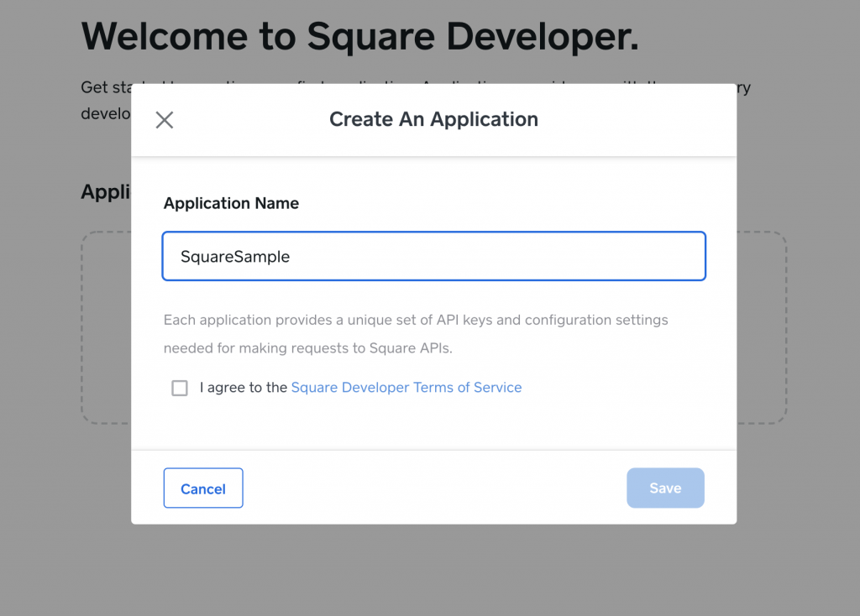860x616 pixels.
Task: Click the Welcome to Square Developer heading
Action: click(360, 37)
